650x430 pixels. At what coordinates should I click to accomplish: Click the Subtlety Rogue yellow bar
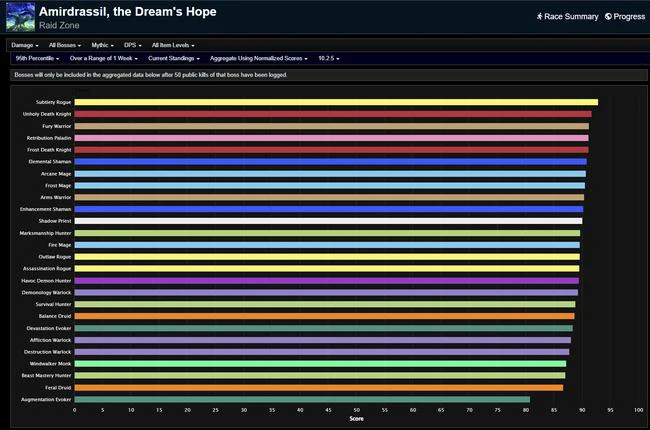(x=336, y=102)
